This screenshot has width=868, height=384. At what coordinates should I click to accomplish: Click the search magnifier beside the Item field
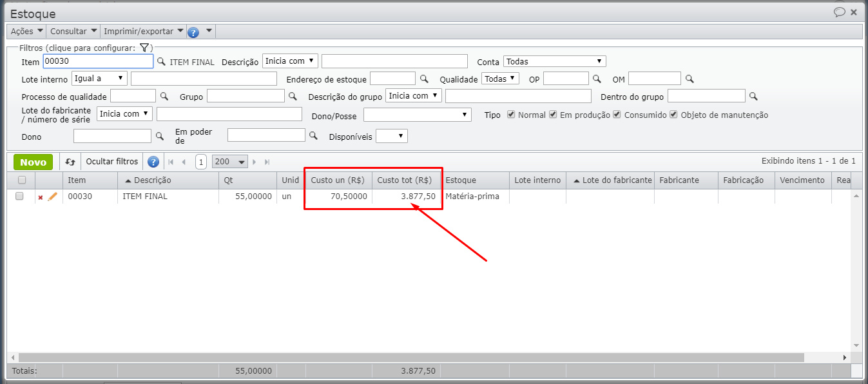[161, 62]
